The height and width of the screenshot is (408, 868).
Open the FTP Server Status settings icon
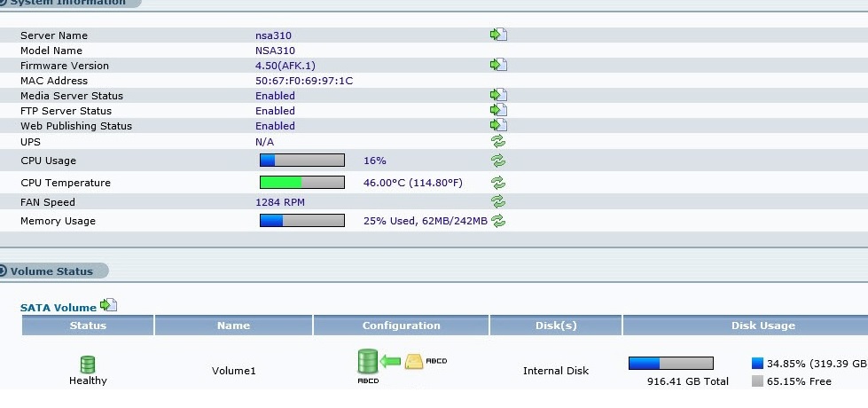click(x=498, y=110)
